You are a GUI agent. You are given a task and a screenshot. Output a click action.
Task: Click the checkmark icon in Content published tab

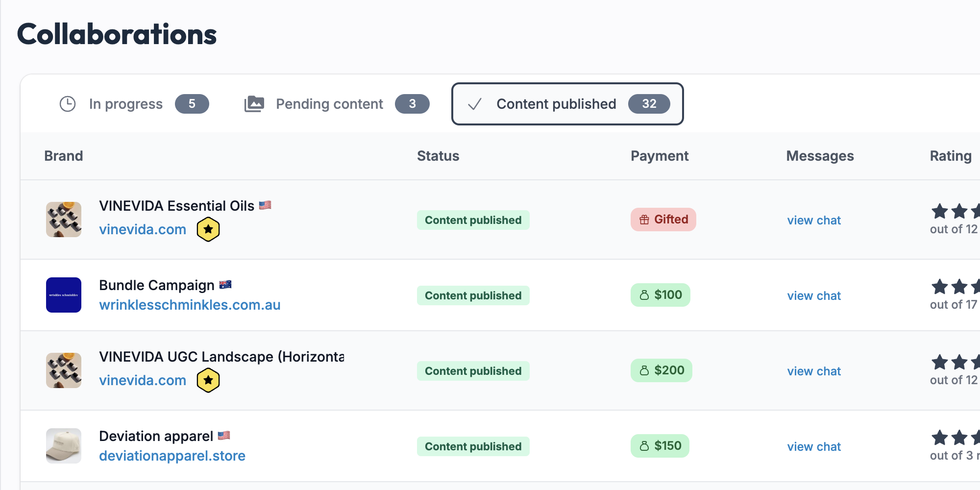pyautogui.click(x=474, y=104)
